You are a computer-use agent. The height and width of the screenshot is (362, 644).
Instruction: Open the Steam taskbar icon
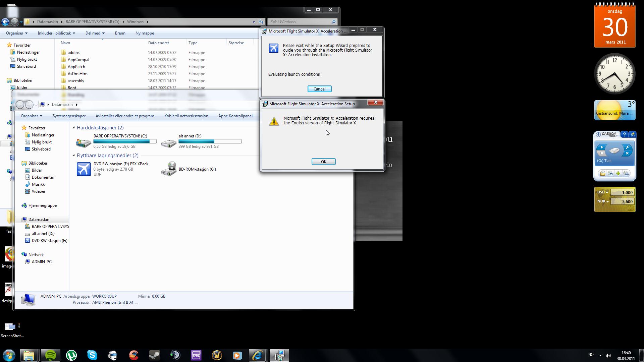point(155,355)
